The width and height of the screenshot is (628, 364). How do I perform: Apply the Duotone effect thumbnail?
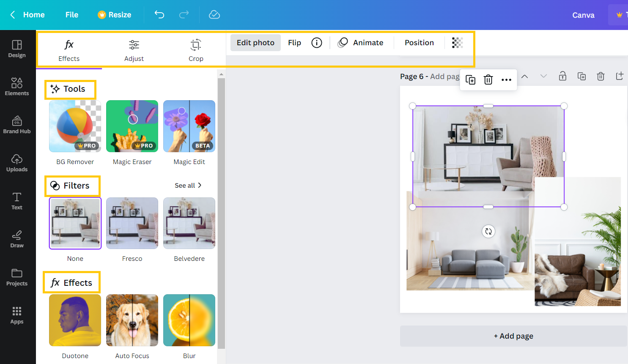click(75, 320)
